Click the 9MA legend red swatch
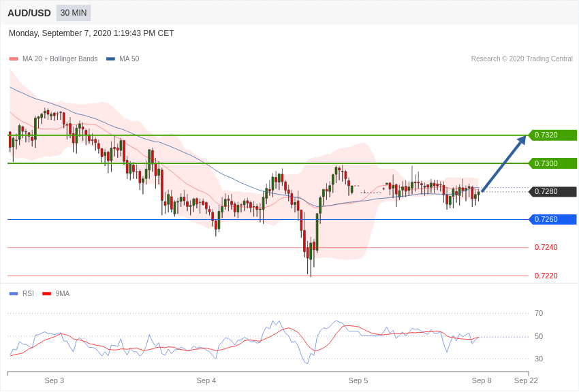The height and width of the screenshot is (392, 579). tap(46, 294)
